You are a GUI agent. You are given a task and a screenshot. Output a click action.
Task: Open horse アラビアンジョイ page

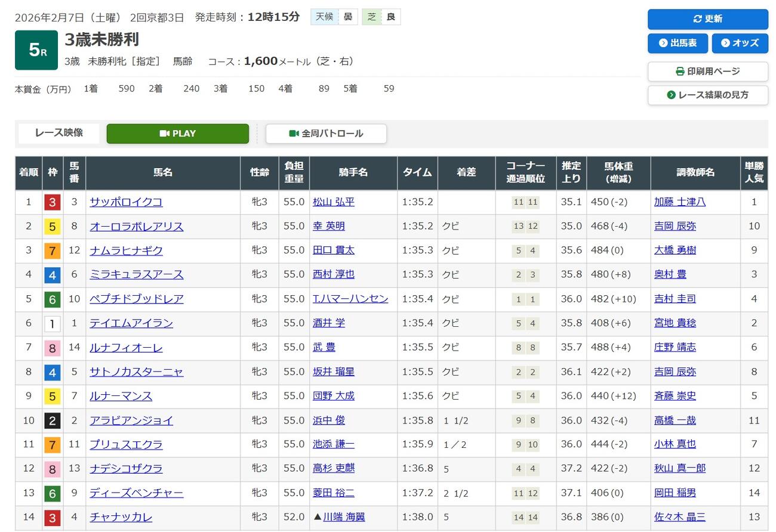(131, 420)
